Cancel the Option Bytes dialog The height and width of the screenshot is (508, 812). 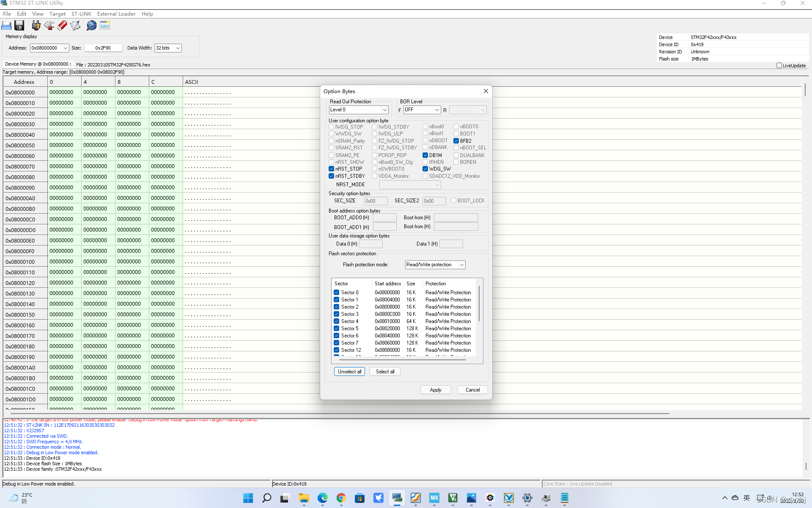pyautogui.click(x=472, y=390)
